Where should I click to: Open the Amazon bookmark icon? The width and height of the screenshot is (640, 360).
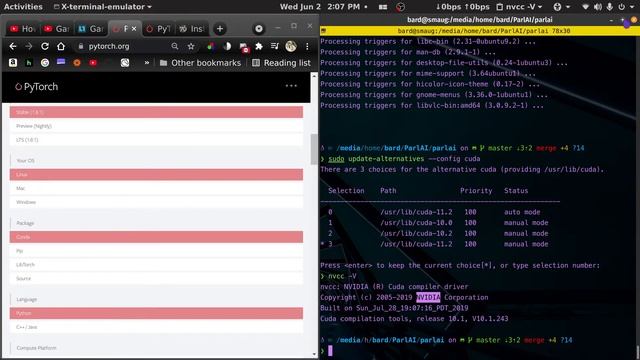coord(13,62)
